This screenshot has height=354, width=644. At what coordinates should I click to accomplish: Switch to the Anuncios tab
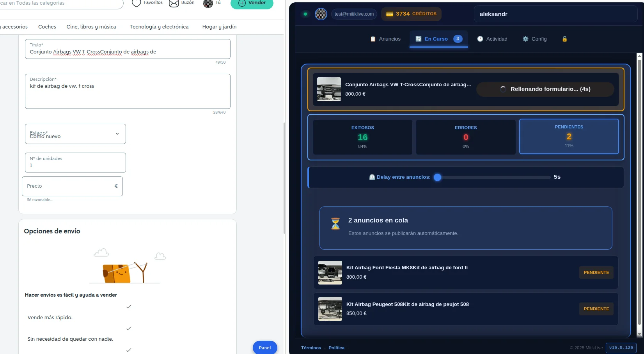pyautogui.click(x=385, y=39)
